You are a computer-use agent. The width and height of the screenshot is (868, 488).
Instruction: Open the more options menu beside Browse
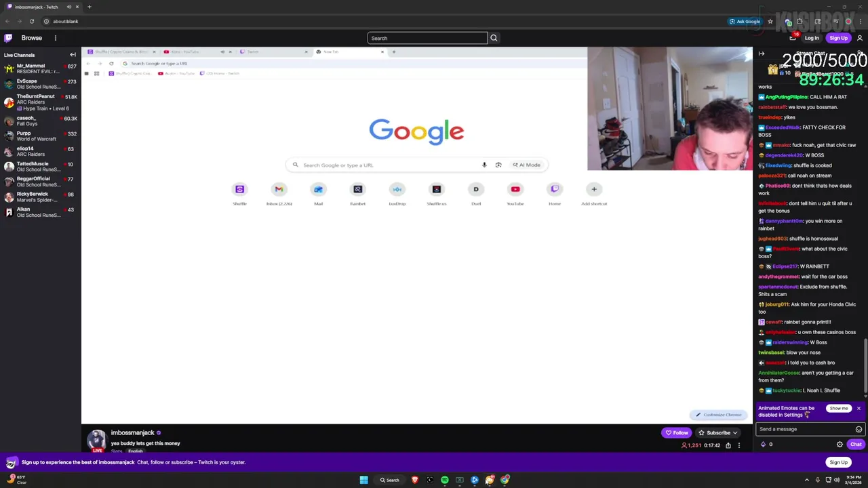tap(56, 38)
